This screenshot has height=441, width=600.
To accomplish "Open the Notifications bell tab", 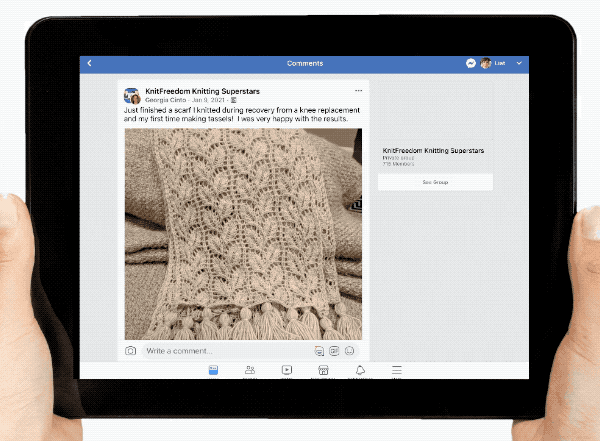I will [x=360, y=370].
